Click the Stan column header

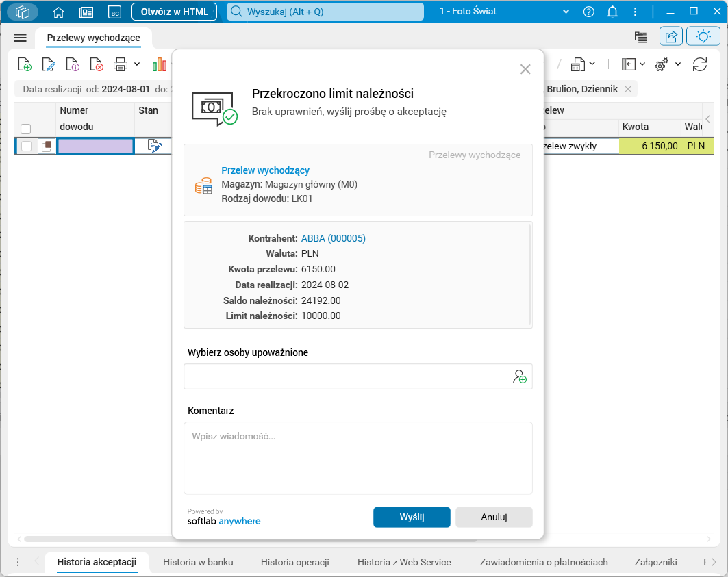[x=148, y=110]
